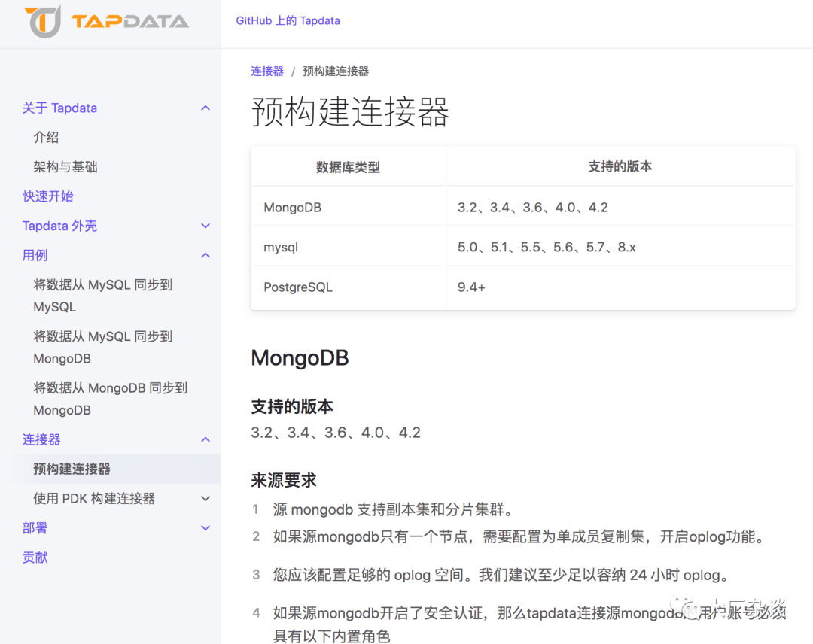This screenshot has width=813, height=644.
Task: Collapse the 关于 Tapdata section chevron
Action: click(x=206, y=108)
